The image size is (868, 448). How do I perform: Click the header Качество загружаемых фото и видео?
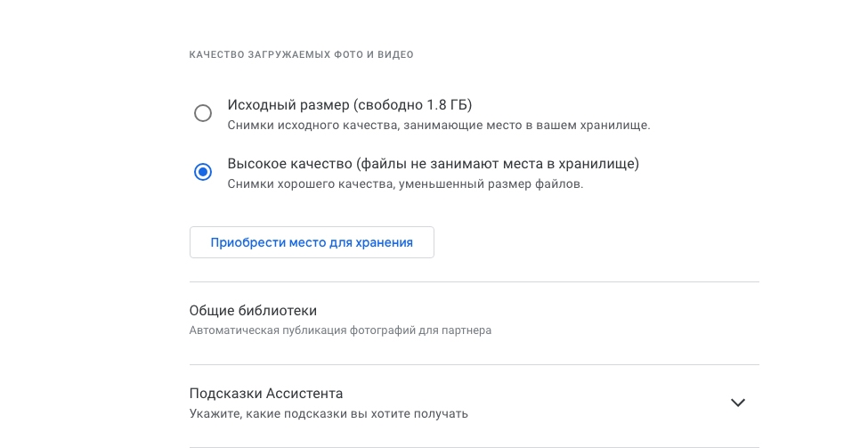pos(302,54)
